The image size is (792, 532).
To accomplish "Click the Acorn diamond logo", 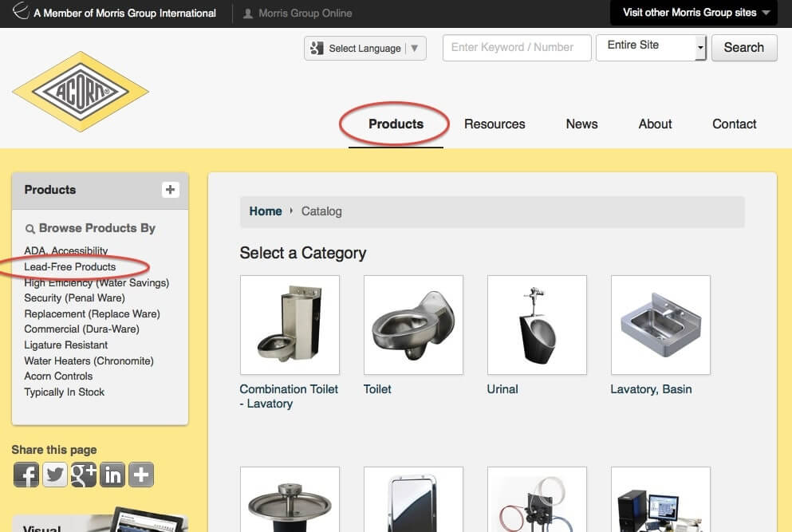I will [81, 92].
